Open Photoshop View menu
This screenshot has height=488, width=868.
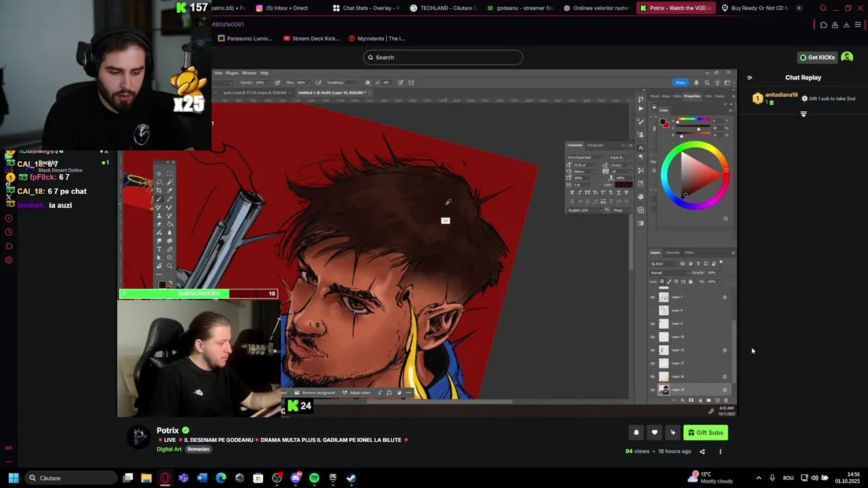[x=218, y=73]
